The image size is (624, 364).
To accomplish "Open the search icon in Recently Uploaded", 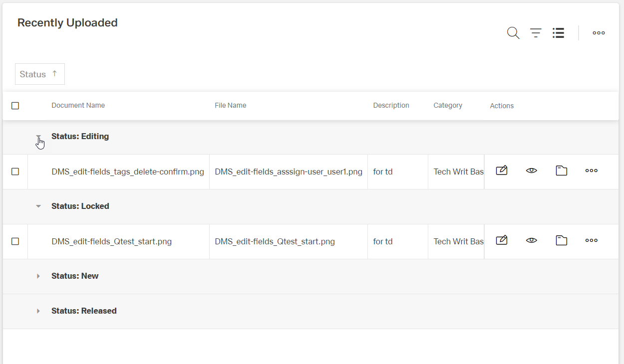I will coord(513,33).
